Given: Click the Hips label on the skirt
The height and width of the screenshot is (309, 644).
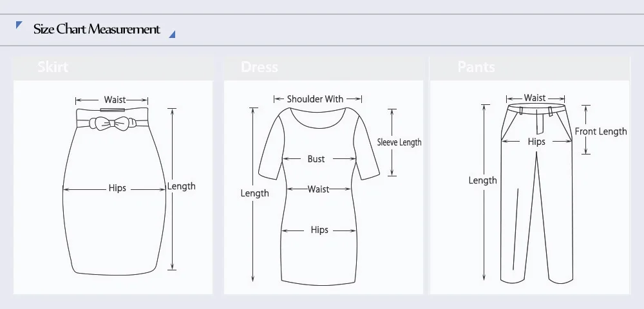Looking at the screenshot, I should click(x=117, y=189).
